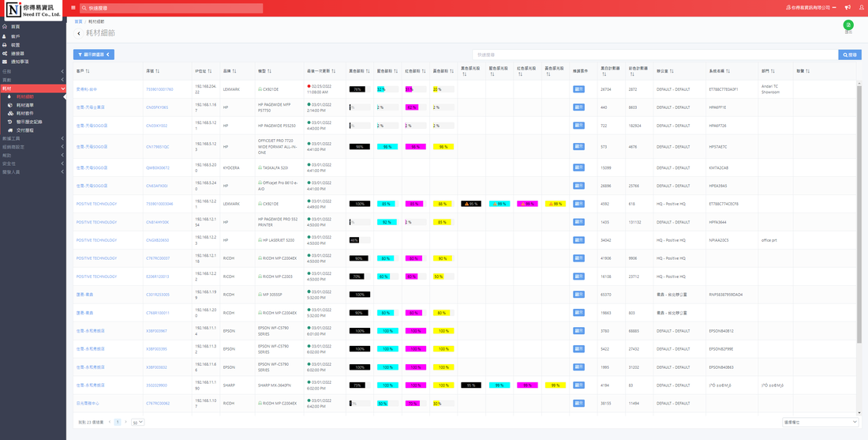Image resolution: width=868 pixels, height=440 pixels.
Task: Click the envelope icon for 通知事項 in sidebar
Action: pos(5,62)
